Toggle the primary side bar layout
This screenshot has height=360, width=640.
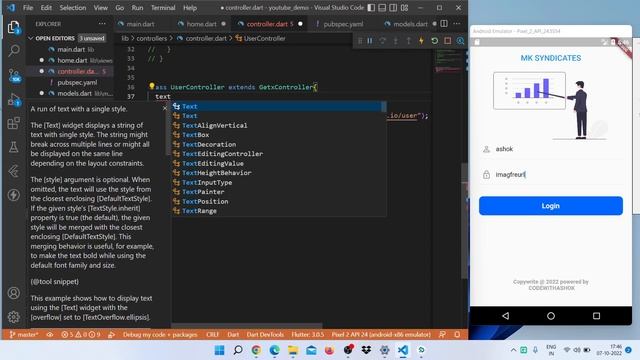click(x=371, y=8)
